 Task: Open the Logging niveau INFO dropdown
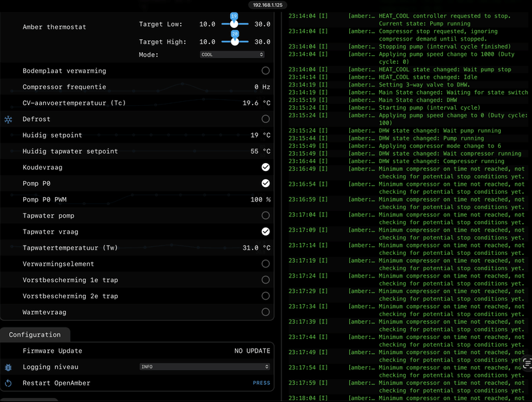point(205,367)
